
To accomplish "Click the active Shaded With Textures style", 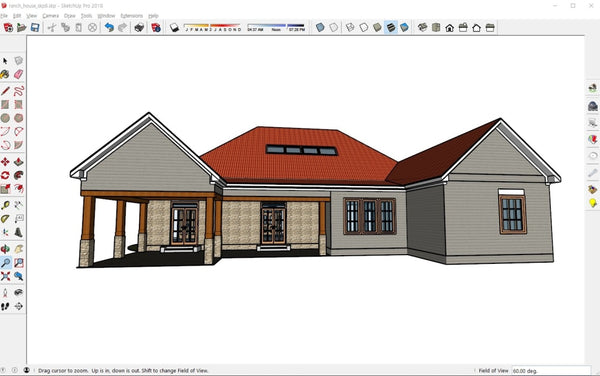I will [391, 28].
